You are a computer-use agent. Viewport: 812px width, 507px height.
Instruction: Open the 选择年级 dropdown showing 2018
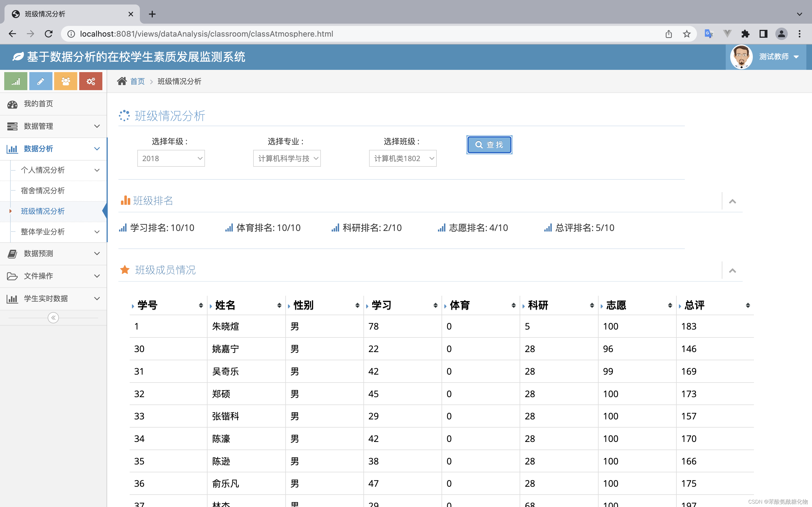point(171,158)
